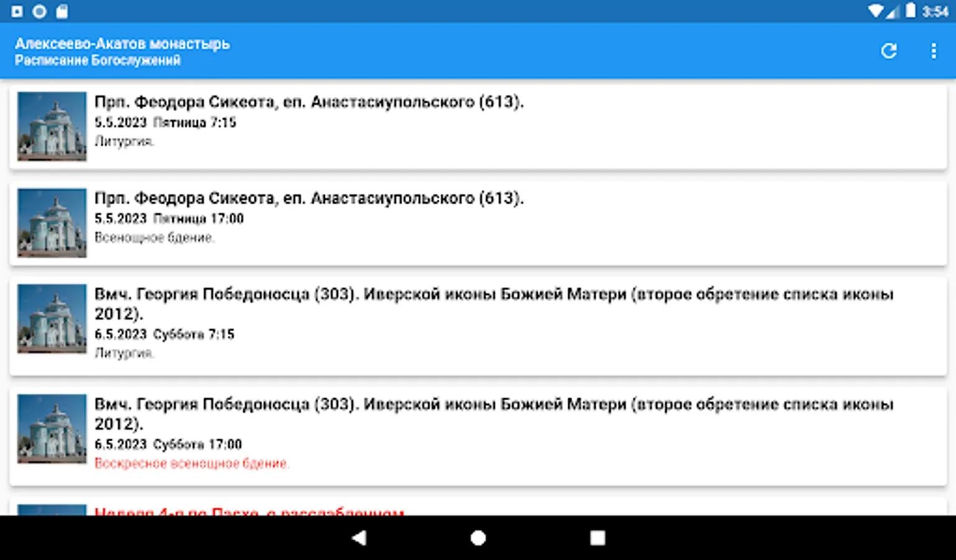Tap the SD card notification icon

point(62,11)
